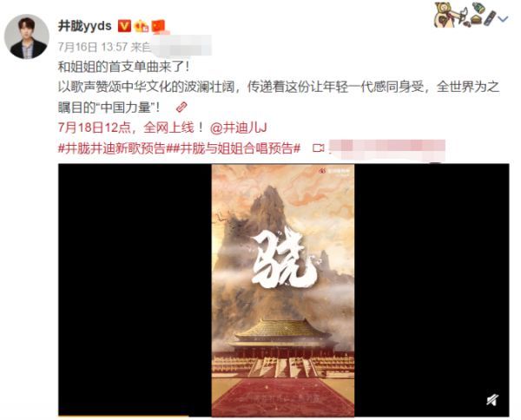Play the 骁 poster video
521x420 pixels.
283,290
